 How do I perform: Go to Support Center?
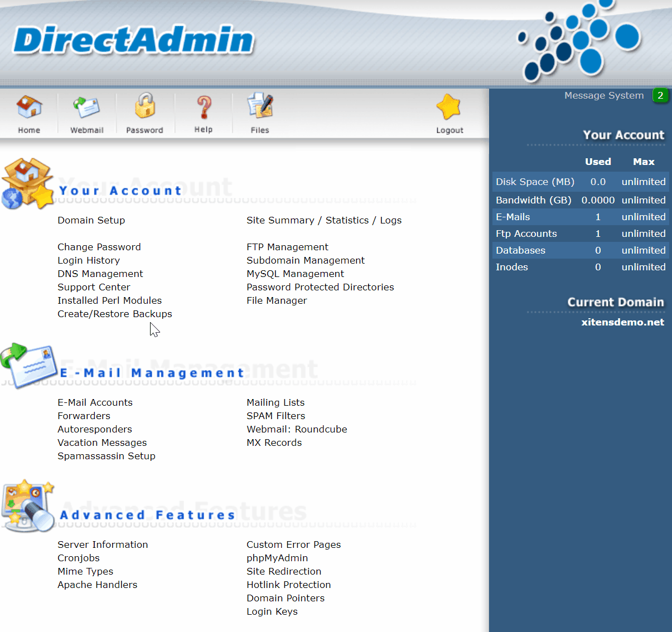(x=94, y=287)
